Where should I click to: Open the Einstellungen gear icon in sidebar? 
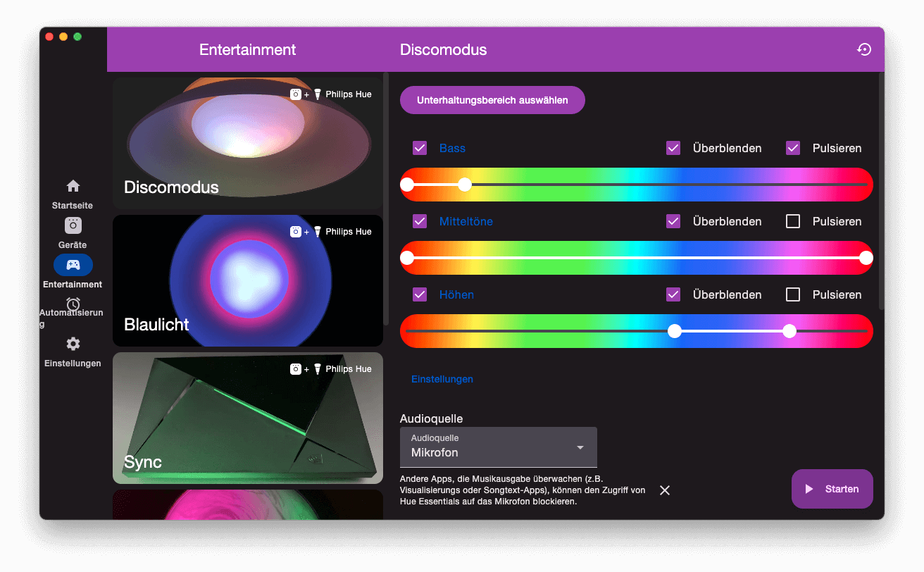[x=73, y=344]
